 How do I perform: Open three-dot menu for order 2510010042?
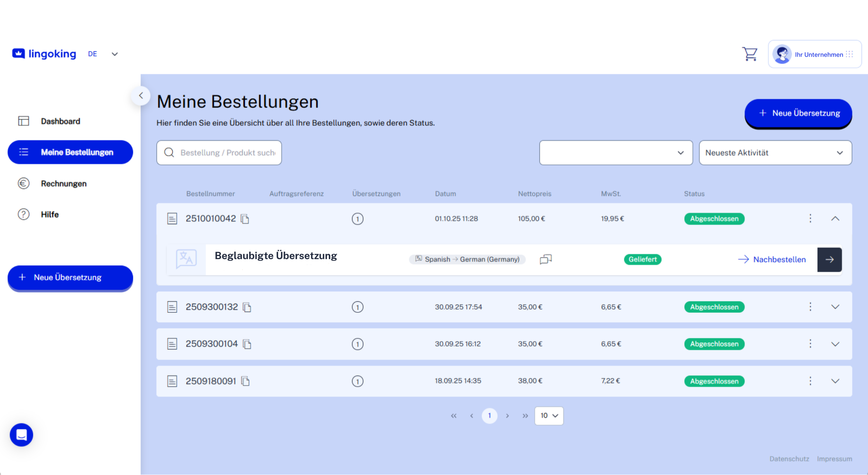tap(810, 218)
